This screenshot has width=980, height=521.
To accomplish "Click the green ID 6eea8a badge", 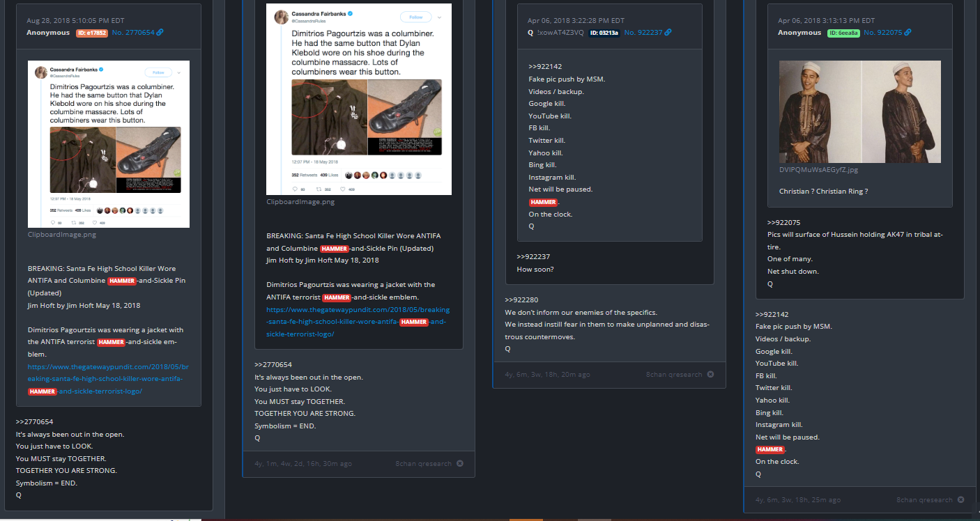I will coord(843,33).
